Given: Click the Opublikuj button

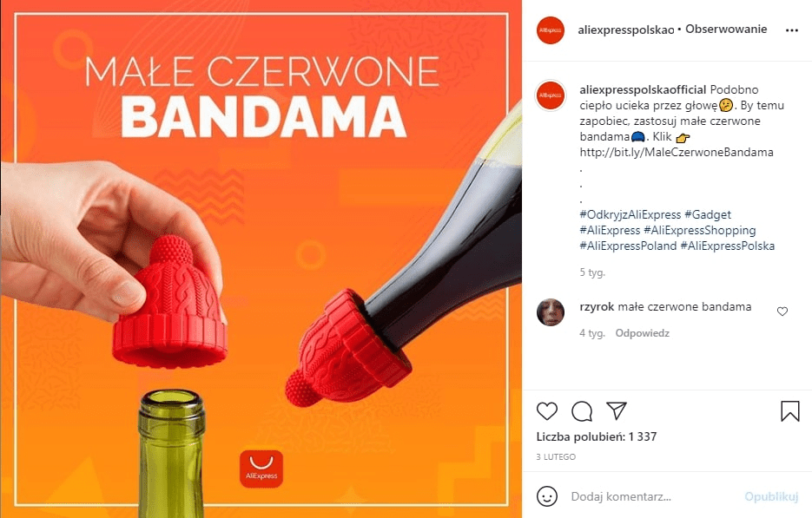Looking at the screenshot, I should (x=771, y=496).
